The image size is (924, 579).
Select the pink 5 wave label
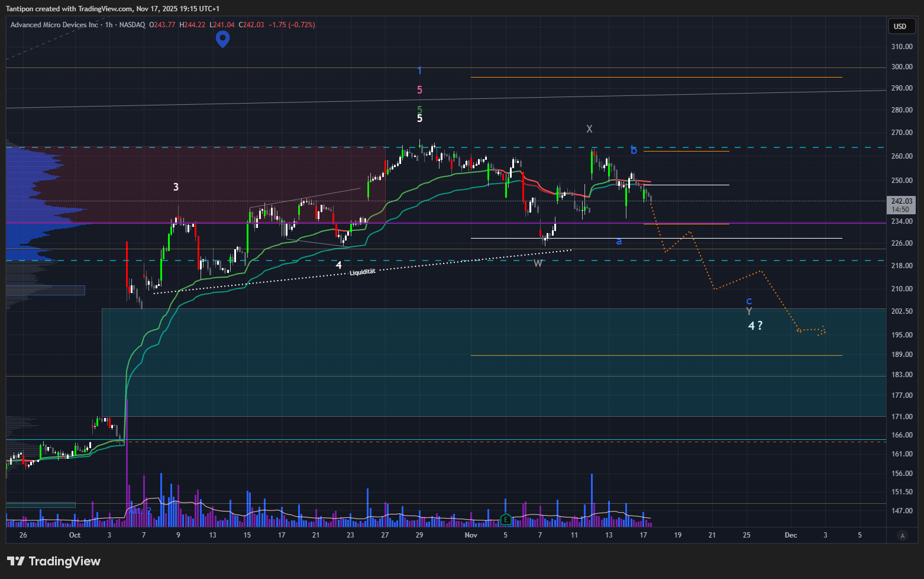[x=419, y=90]
